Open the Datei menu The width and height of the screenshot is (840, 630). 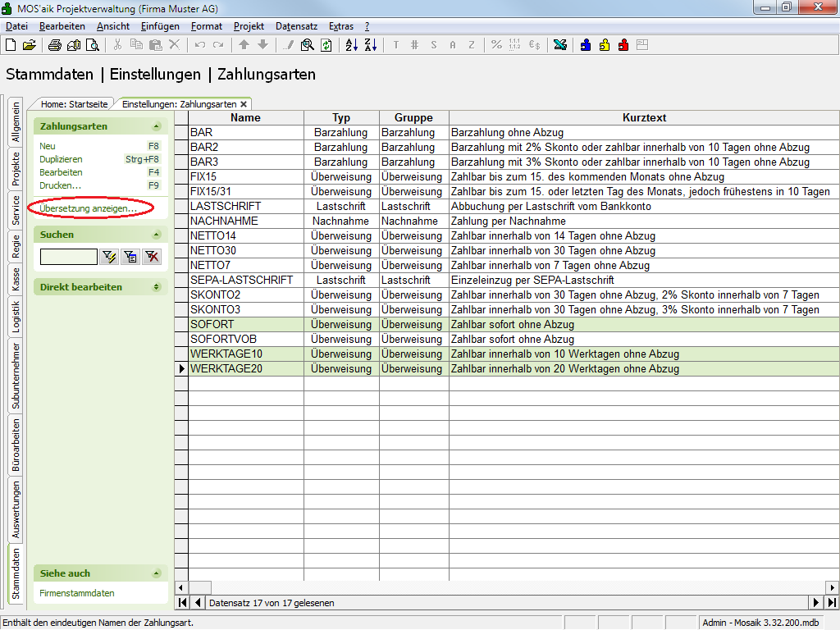[x=16, y=26]
